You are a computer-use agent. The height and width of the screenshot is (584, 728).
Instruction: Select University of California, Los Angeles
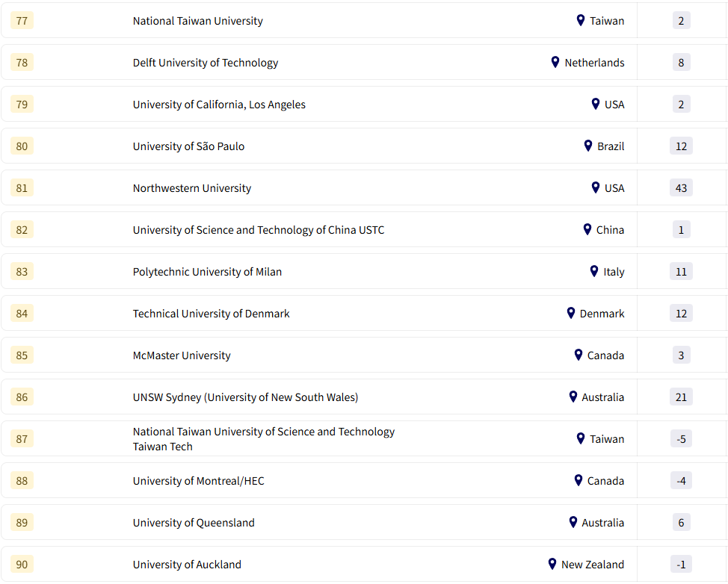coord(219,105)
